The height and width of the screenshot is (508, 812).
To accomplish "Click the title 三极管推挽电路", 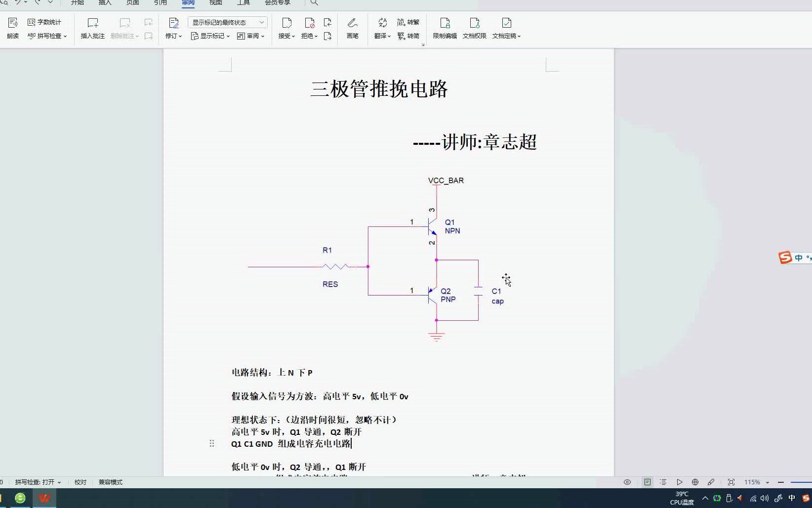I will [379, 89].
